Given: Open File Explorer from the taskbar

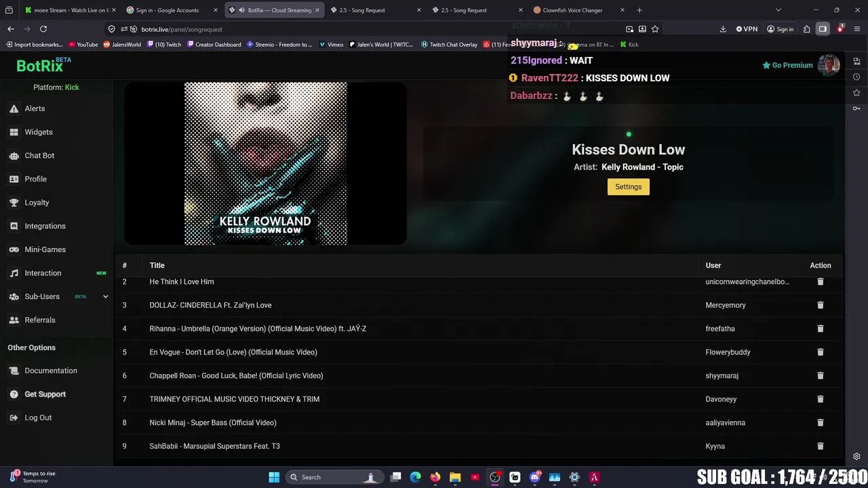Looking at the screenshot, I should point(455,477).
